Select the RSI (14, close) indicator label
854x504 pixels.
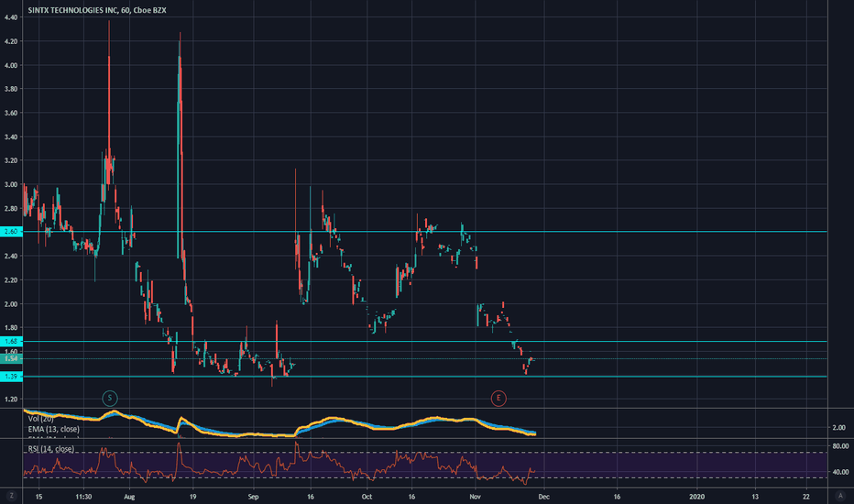[51, 449]
